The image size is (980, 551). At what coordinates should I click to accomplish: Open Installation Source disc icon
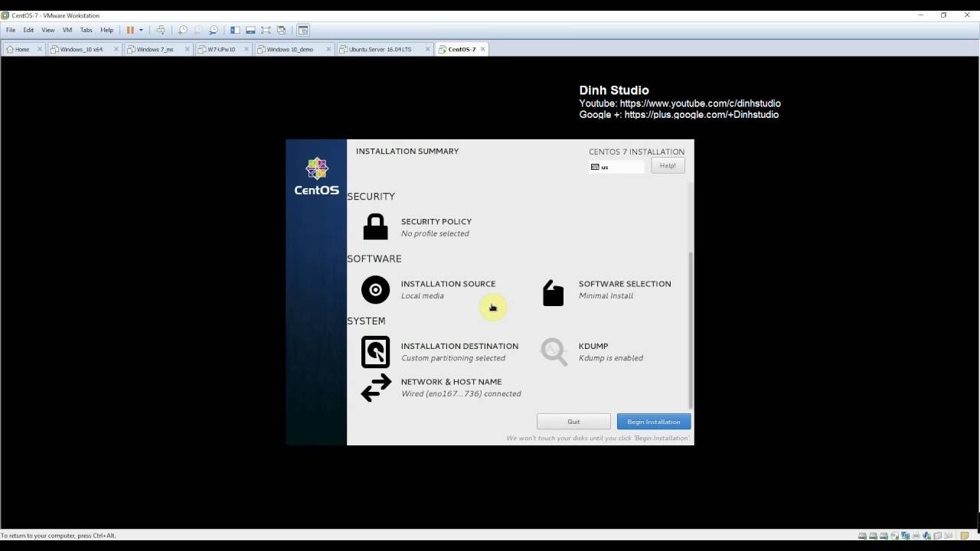click(375, 289)
